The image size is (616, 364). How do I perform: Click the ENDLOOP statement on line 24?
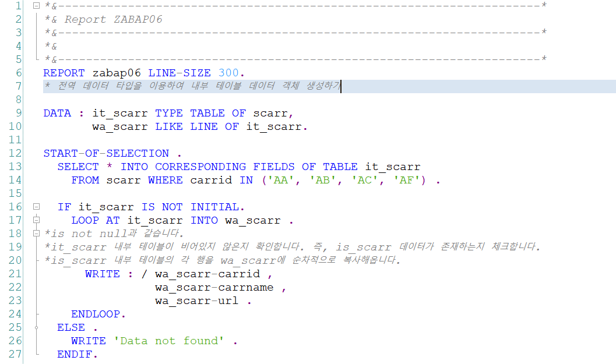tap(98, 314)
